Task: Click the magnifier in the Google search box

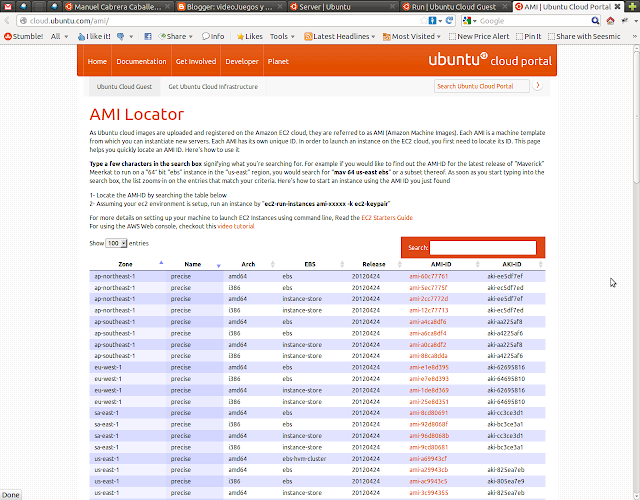Action: pos(595,21)
